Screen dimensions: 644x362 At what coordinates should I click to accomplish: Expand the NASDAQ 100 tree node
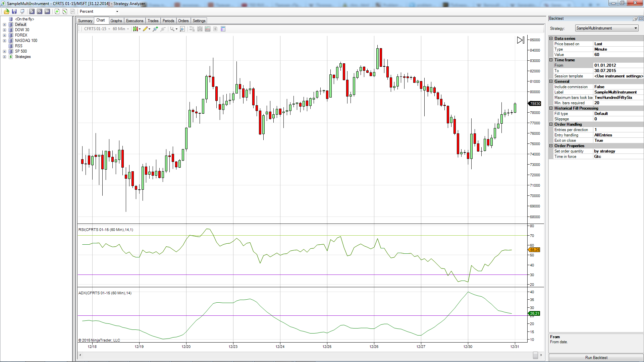pyautogui.click(x=4, y=41)
